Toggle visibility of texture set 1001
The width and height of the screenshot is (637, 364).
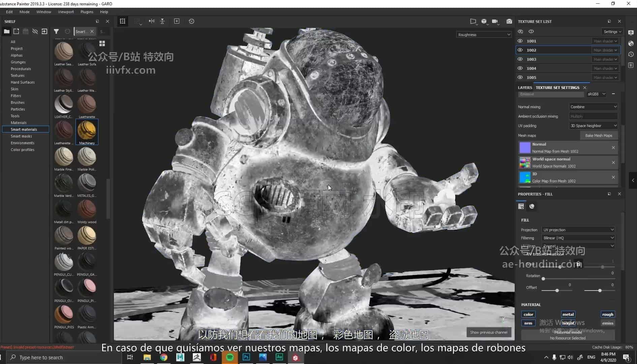click(520, 41)
